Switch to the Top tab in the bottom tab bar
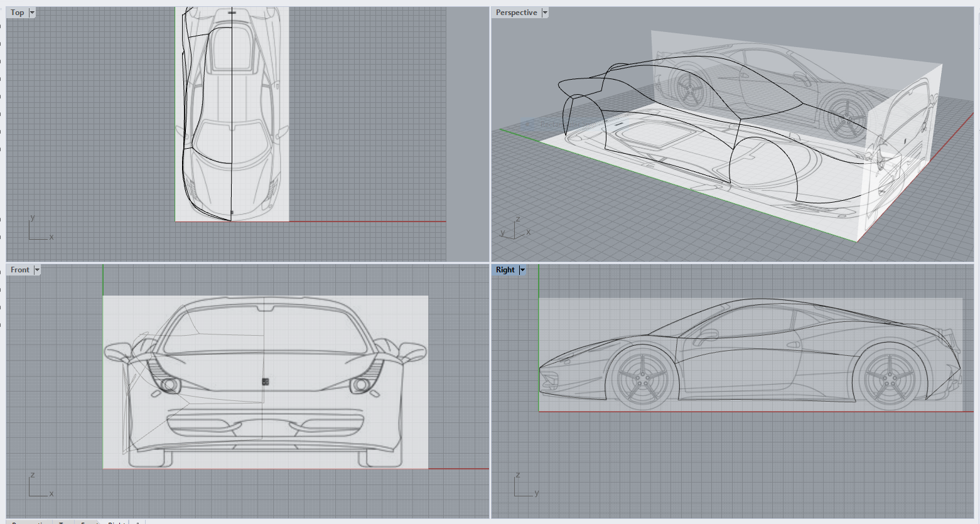Viewport: 980px width, 524px height. click(65, 522)
